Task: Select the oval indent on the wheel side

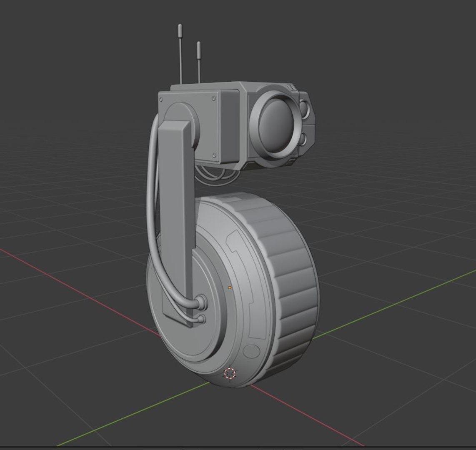Action: (252, 351)
